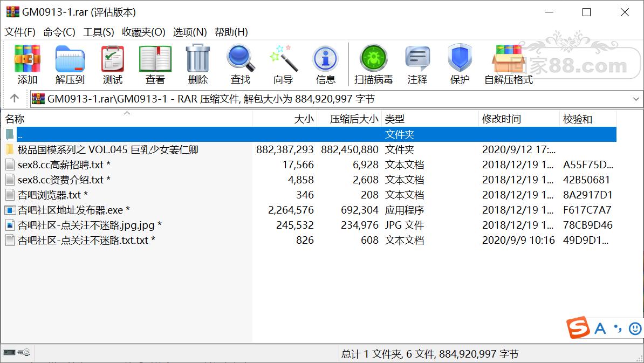Click the JPG 文件 type cell

(x=404, y=225)
